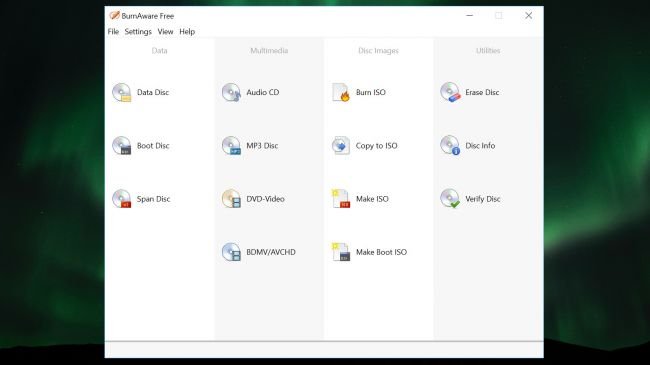Select the Burn ISO flame icon

[x=341, y=92]
